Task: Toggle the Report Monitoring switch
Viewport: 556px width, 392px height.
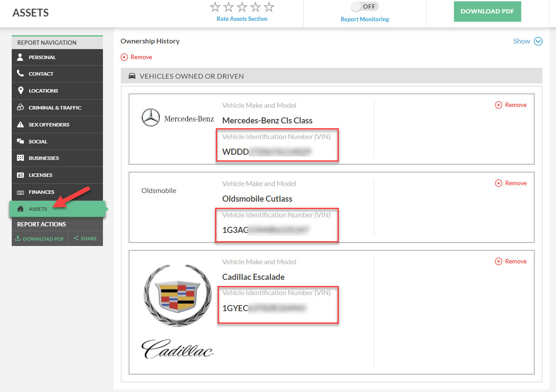Action: [365, 7]
